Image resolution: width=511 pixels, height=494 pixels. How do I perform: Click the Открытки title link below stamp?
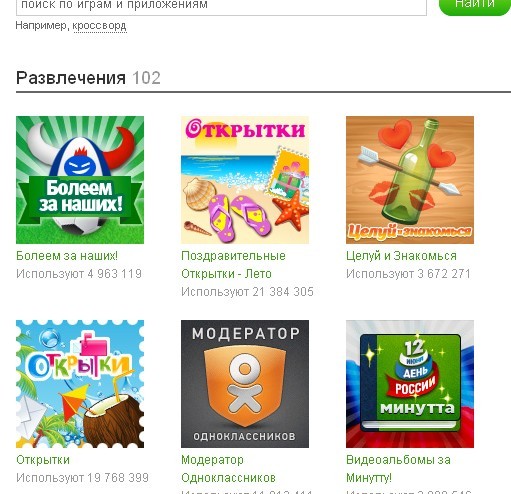coord(43,460)
